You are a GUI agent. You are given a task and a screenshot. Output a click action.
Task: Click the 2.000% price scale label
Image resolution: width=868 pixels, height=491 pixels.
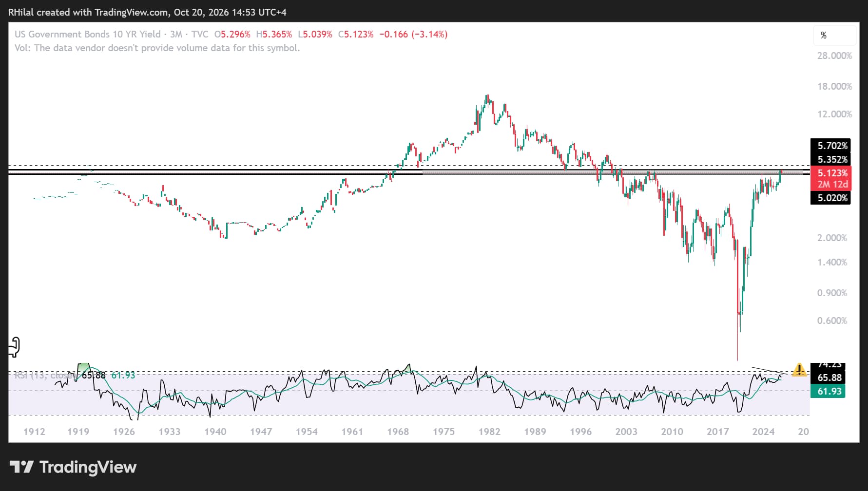(x=832, y=238)
